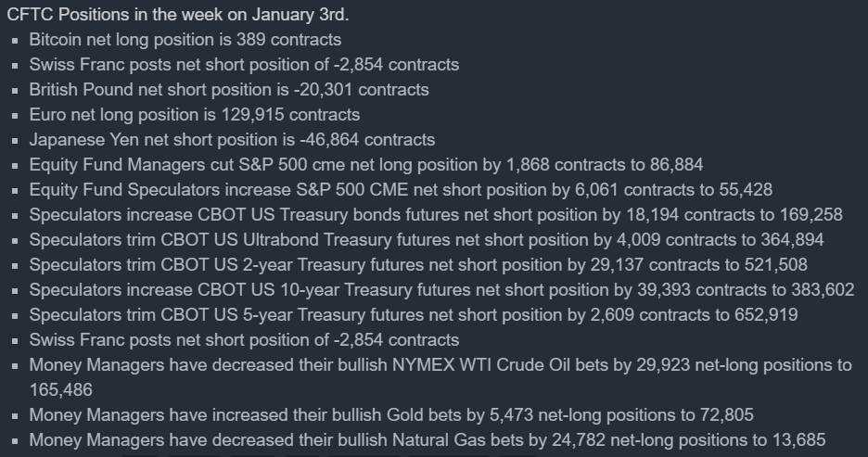Select the 5-year Treasury futures line
This screenshot has height=457, width=868.
(x=413, y=315)
